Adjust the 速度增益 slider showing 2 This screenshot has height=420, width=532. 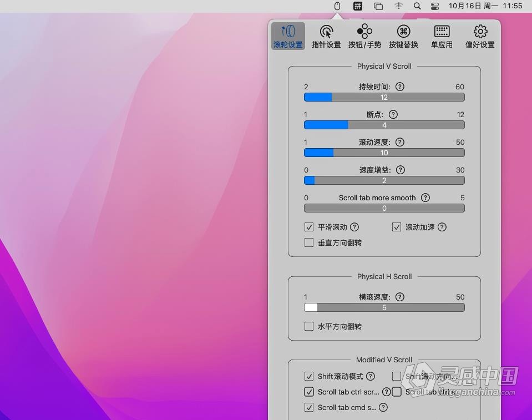[384, 180]
